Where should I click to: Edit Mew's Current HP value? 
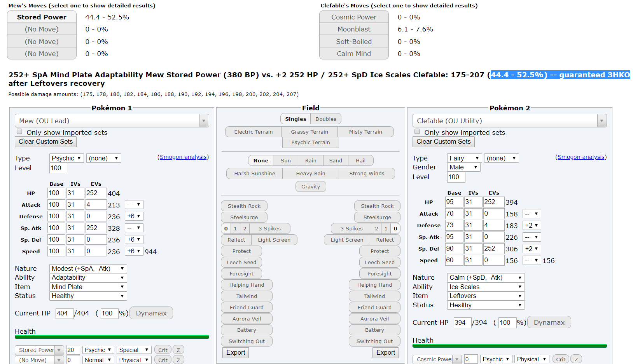[65, 313]
